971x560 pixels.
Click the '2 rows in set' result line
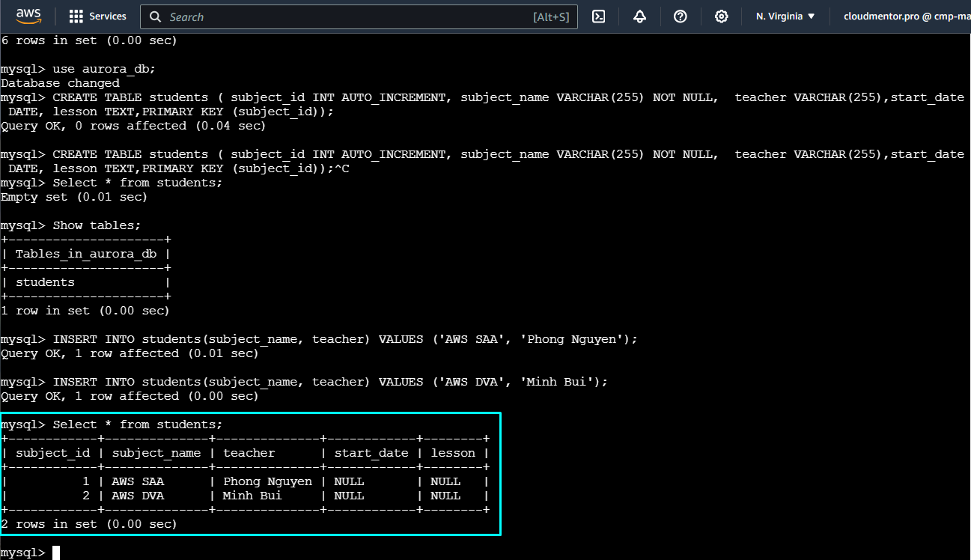(x=88, y=524)
